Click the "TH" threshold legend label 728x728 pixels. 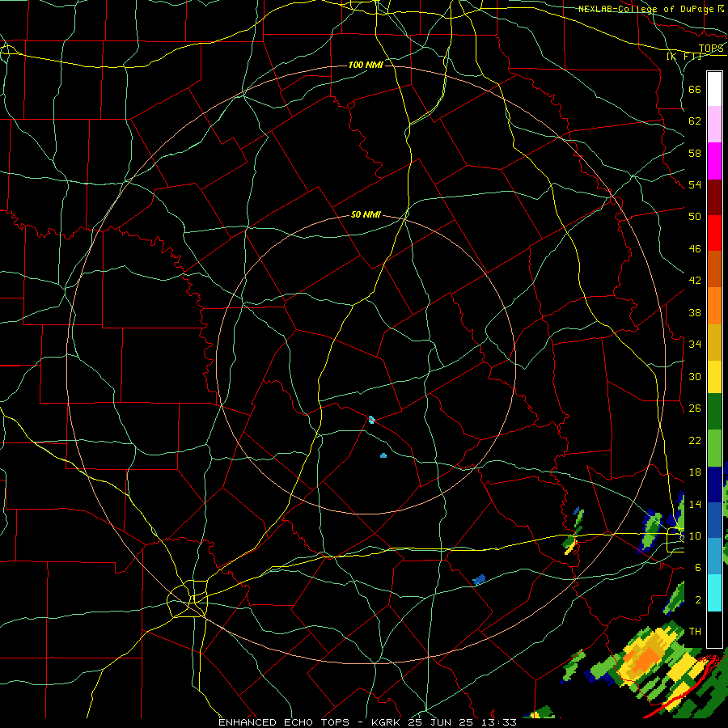695,632
